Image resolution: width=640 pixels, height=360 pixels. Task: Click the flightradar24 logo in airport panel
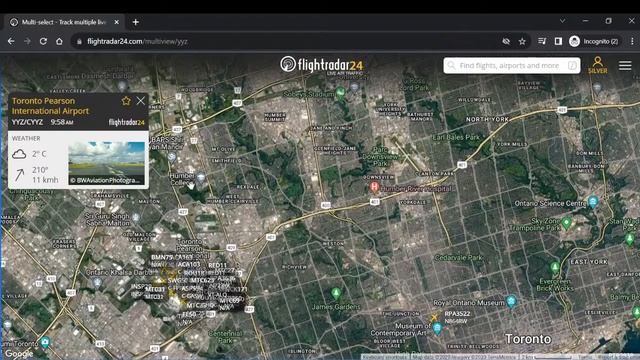click(127, 122)
